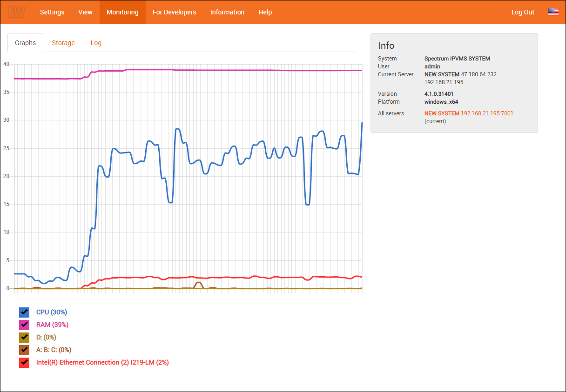Open the Log tab

pyautogui.click(x=96, y=43)
